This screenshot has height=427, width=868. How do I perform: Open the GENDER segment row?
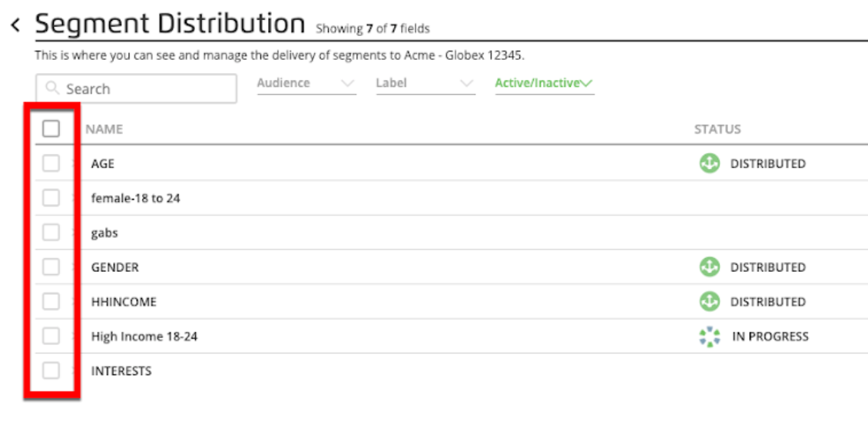115,267
